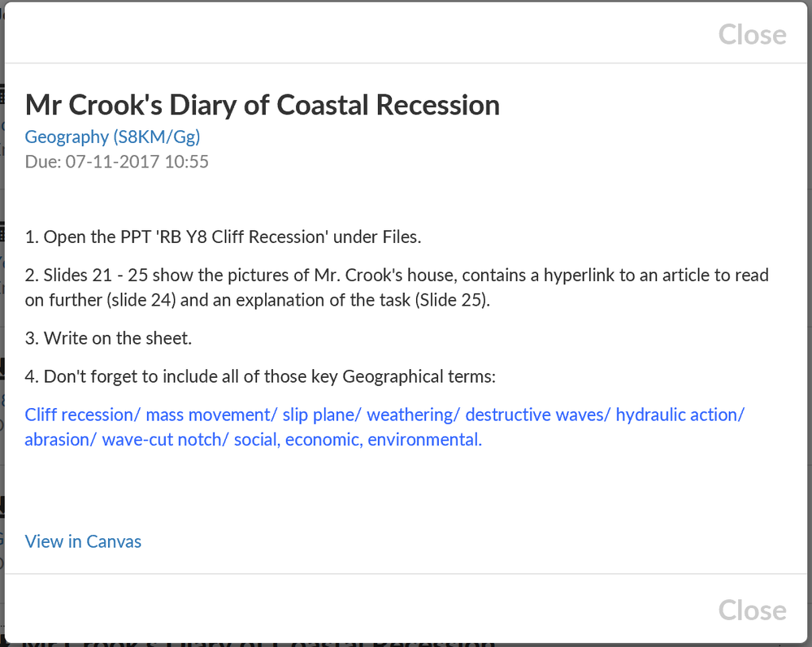Click the Mr Crook's Diary title heading

[x=262, y=105]
